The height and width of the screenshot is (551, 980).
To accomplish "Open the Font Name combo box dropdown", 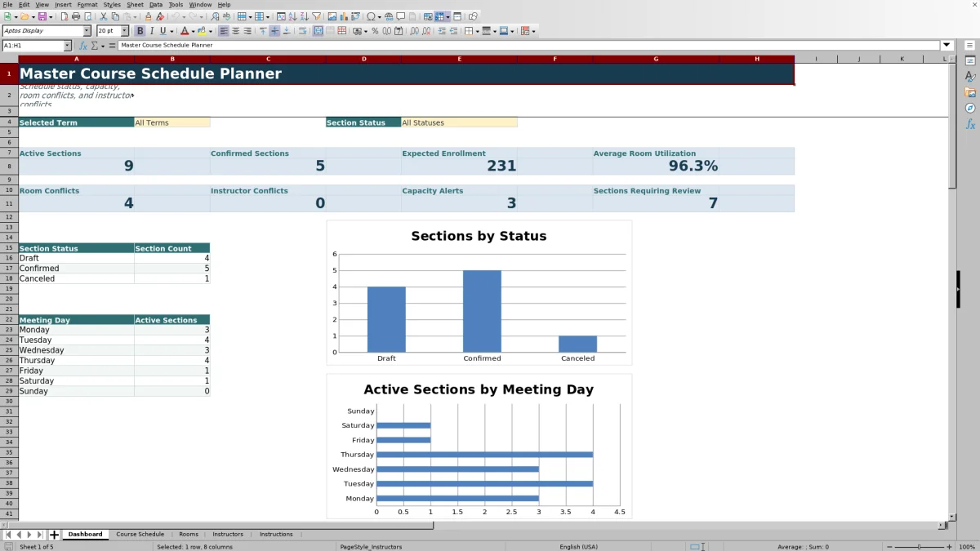I will 87,31.
